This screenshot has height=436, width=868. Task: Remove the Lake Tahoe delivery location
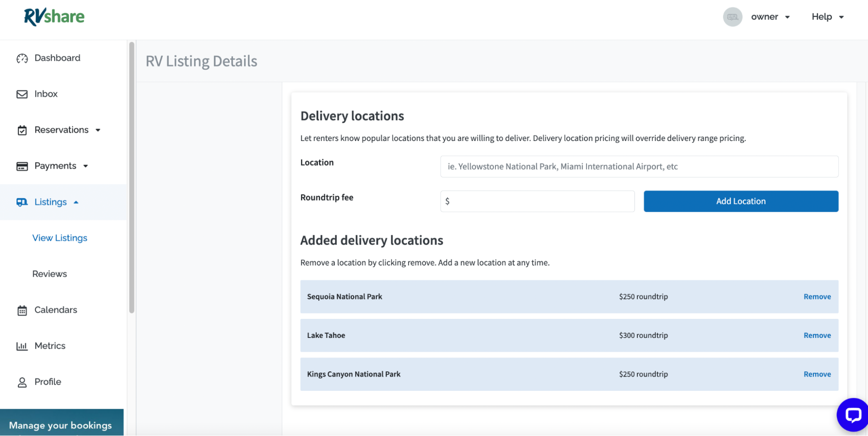(817, 335)
